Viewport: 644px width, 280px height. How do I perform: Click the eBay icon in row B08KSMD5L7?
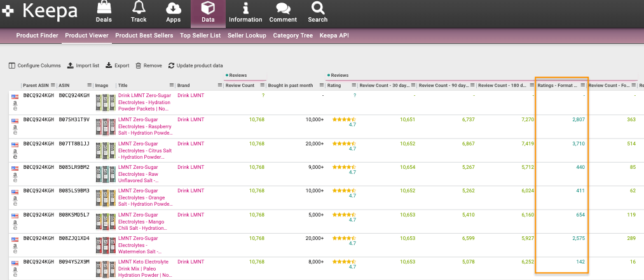point(15,227)
